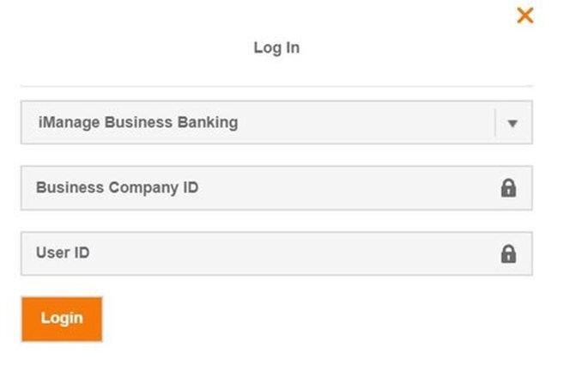The width and height of the screenshot is (588, 391).
Task: Focus the Business Company ID input field
Action: pos(276,188)
